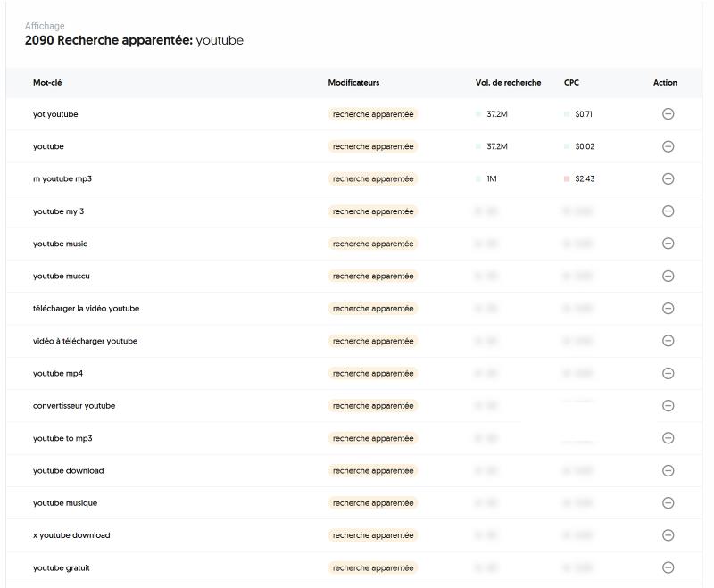This screenshot has width=714, height=588.
Task: Click 'recherche apparentée' tag in 'youtube mp4' row
Action: (373, 374)
